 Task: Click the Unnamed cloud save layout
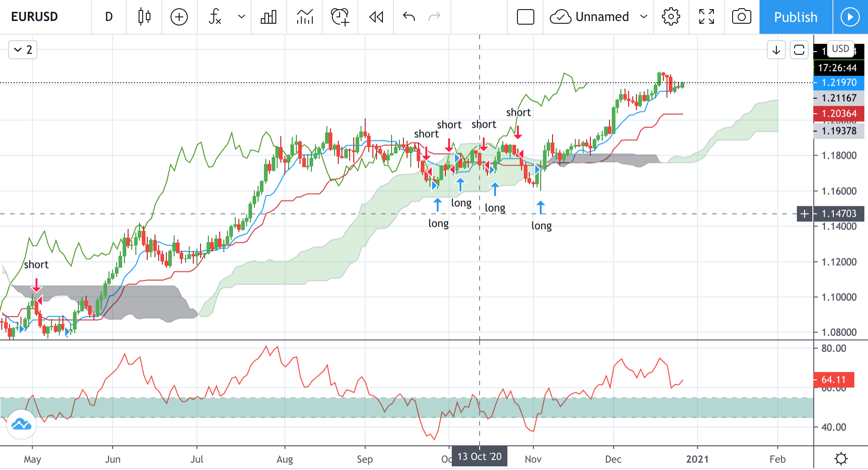pyautogui.click(x=589, y=17)
